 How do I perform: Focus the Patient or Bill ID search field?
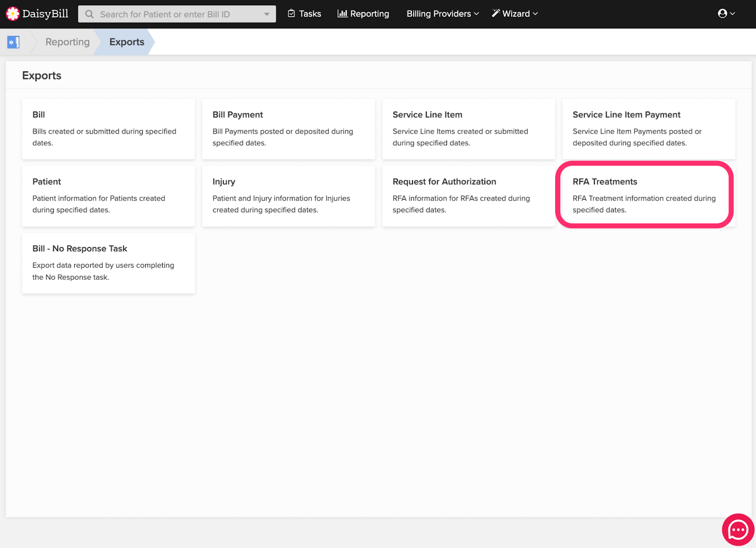click(x=177, y=14)
